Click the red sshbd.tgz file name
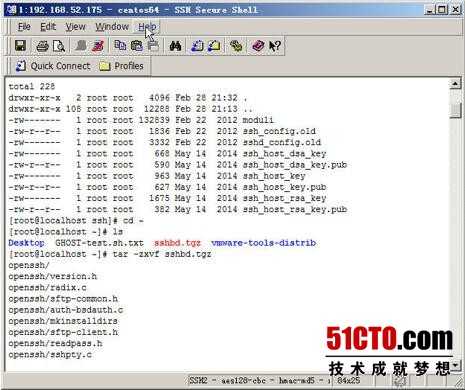This screenshot has height=390, width=465. (x=178, y=243)
